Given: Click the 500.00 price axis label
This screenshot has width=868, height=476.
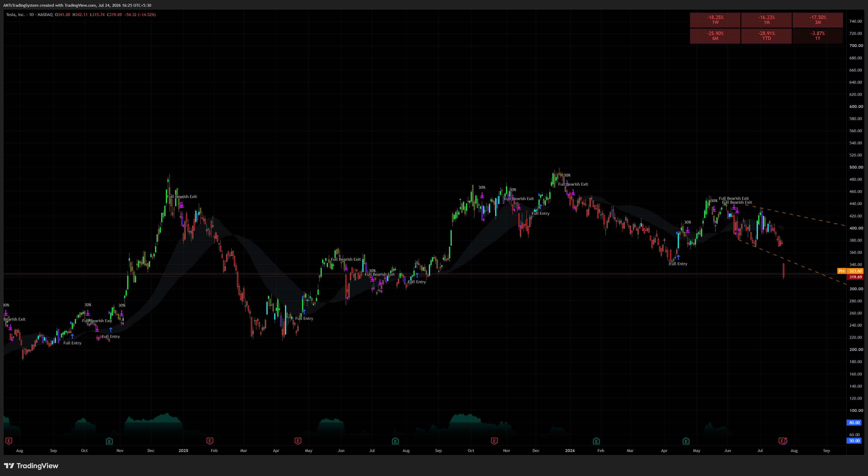Looking at the screenshot, I should coord(856,167).
